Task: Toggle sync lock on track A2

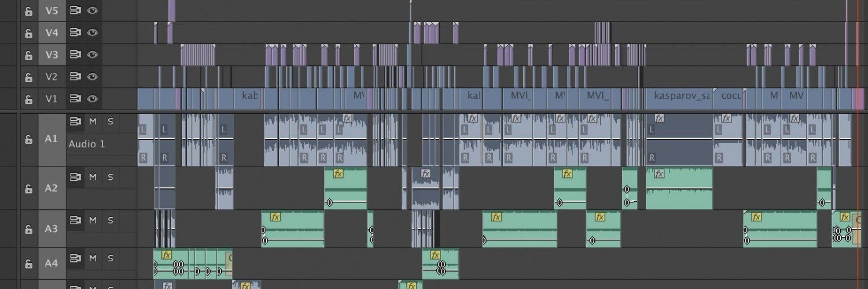Action: [x=75, y=177]
